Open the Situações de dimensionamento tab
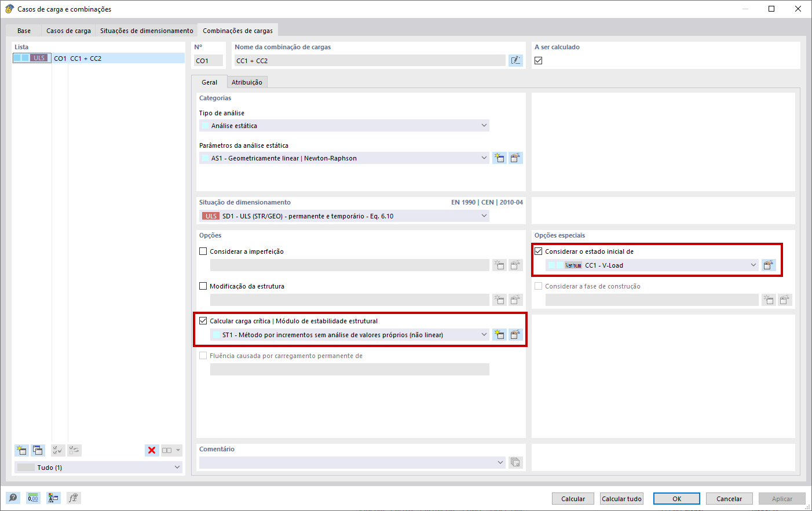This screenshot has height=511, width=812. click(146, 30)
